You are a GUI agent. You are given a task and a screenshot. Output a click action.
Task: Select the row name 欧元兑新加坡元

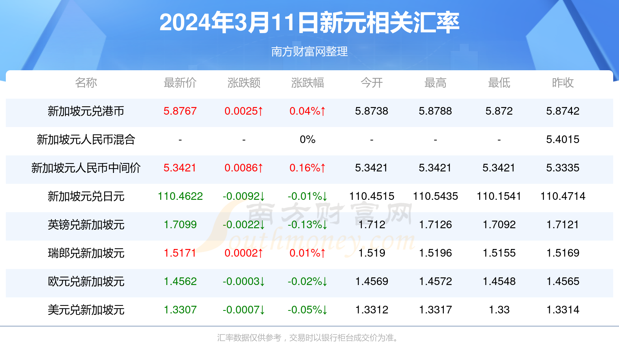[86, 281]
